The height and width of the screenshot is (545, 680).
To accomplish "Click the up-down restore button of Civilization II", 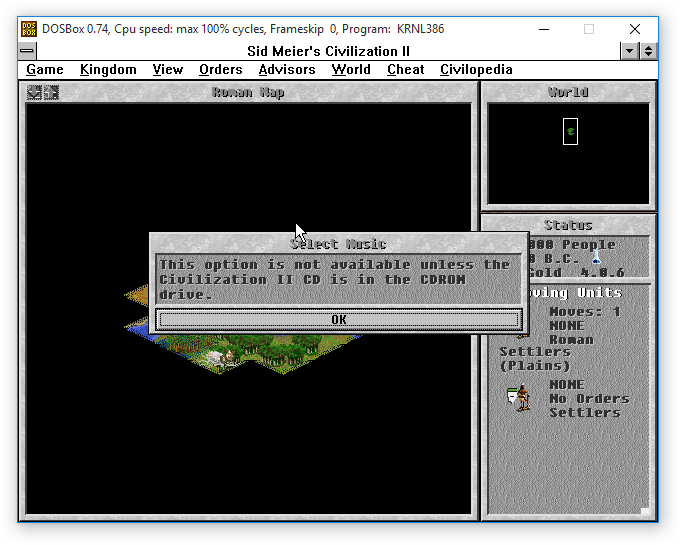I will pyautogui.click(x=648, y=51).
